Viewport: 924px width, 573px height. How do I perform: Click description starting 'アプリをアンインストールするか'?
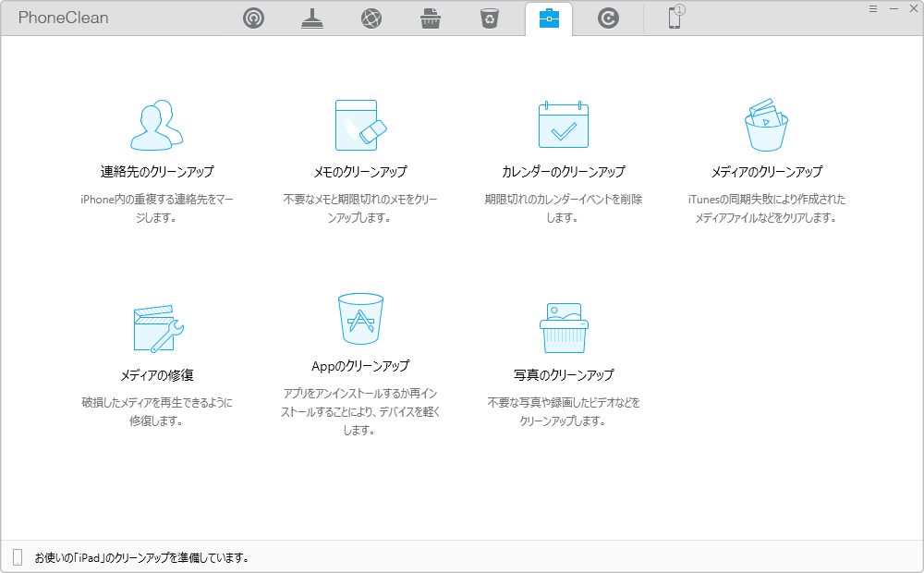[360, 411]
